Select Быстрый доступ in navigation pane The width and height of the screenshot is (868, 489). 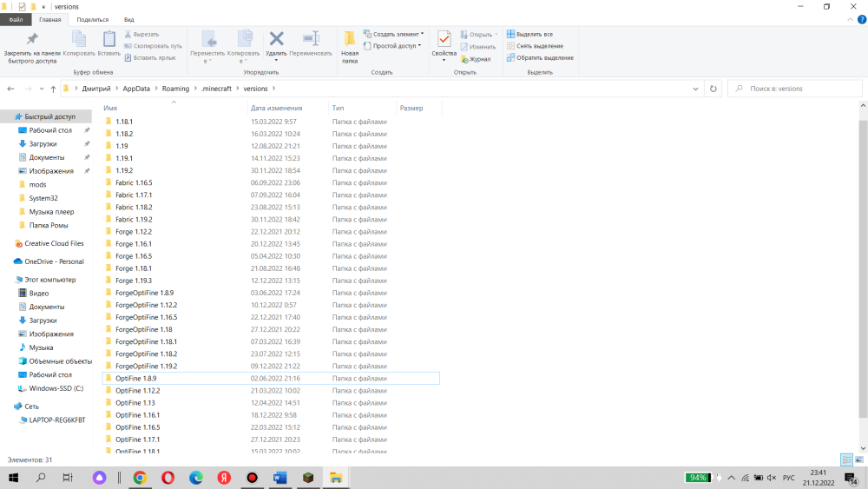[x=49, y=117]
